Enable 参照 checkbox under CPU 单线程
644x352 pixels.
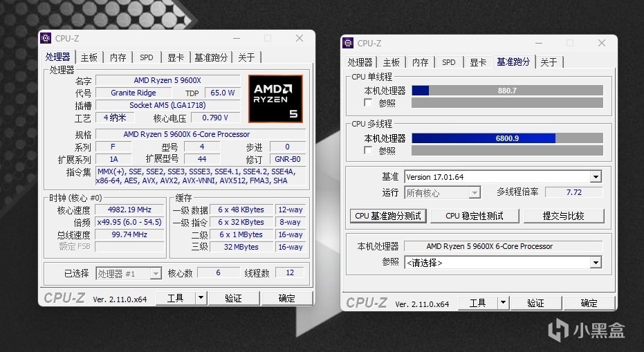pos(369,102)
